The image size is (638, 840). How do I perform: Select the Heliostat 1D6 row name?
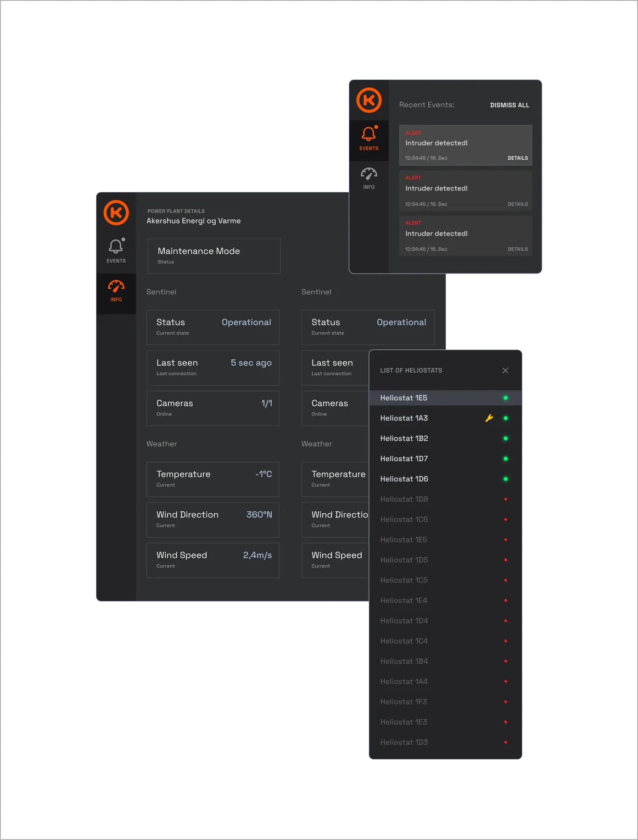point(404,479)
